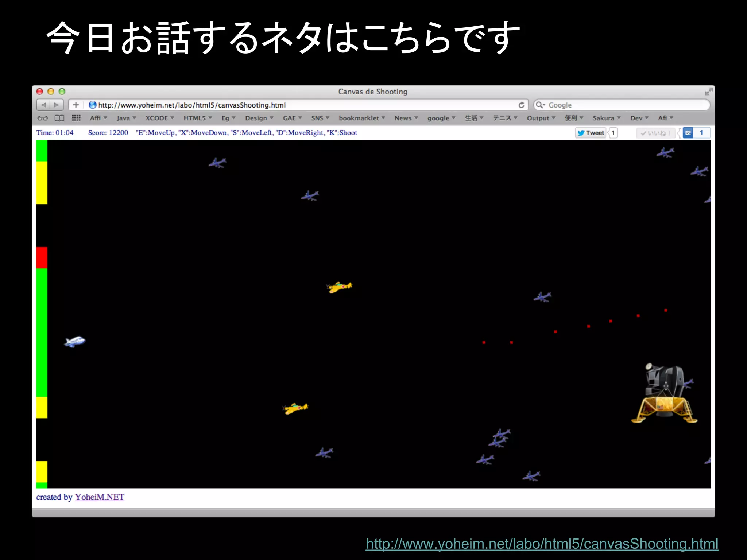The width and height of the screenshot is (747, 560).
Task: Click the Safari back arrow button
Action: (43, 105)
